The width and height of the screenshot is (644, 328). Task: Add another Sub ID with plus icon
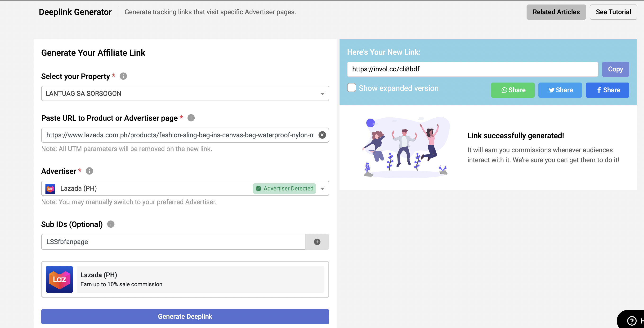317,242
